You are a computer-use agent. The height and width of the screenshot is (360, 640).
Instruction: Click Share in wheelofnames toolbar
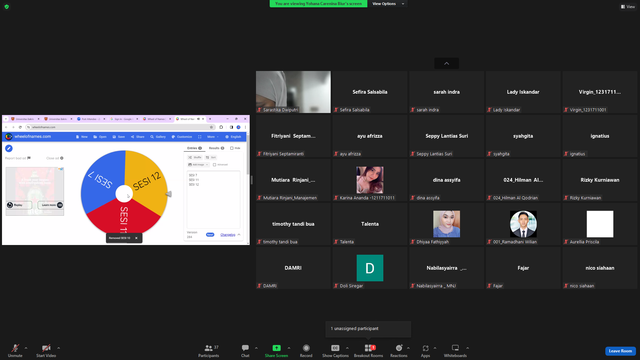(138, 137)
